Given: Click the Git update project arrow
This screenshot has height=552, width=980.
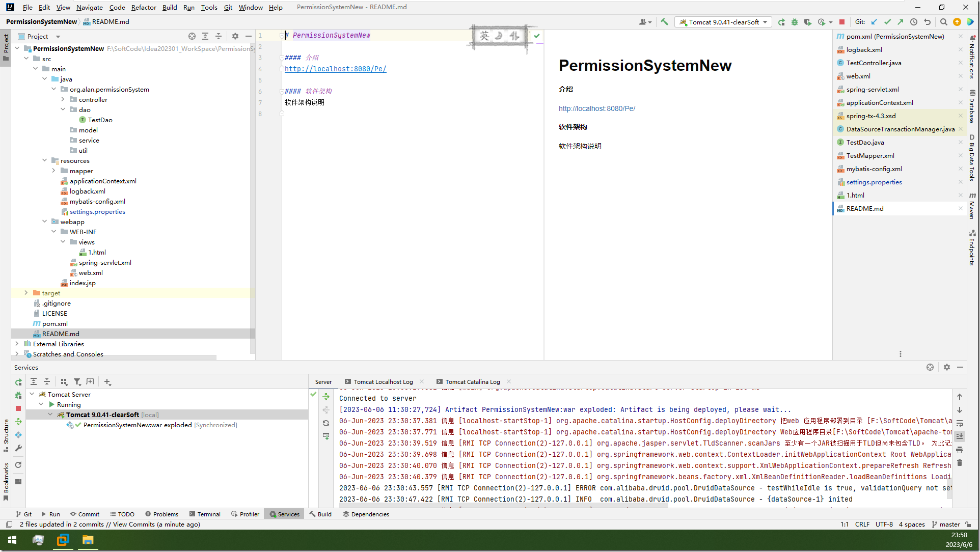Looking at the screenshot, I should [x=874, y=22].
